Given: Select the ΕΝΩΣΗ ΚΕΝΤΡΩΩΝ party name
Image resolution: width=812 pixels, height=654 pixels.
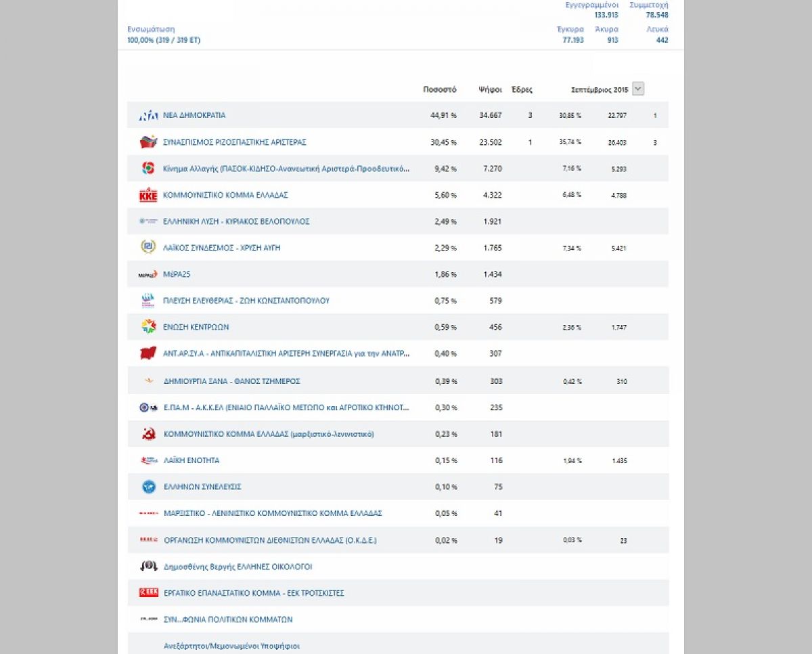Looking at the screenshot, I should coord(196,327).
